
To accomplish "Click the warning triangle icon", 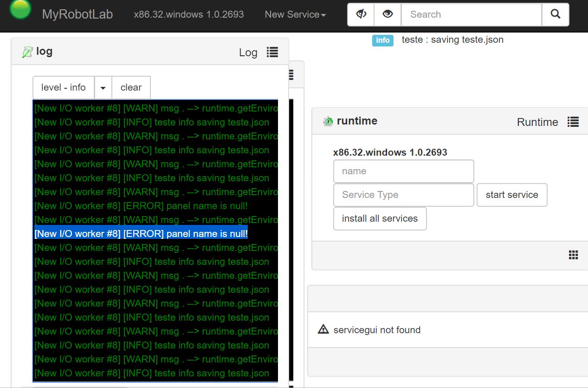I will 323,329.
